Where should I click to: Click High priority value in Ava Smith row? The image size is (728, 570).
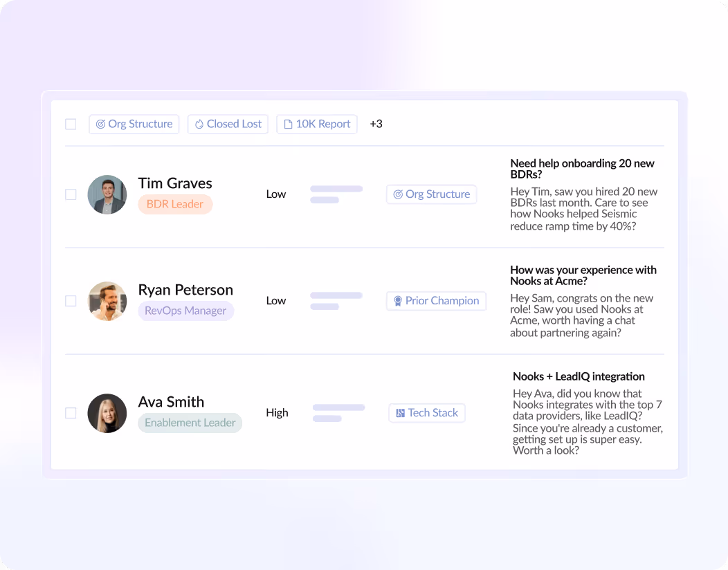pos(277,413)
